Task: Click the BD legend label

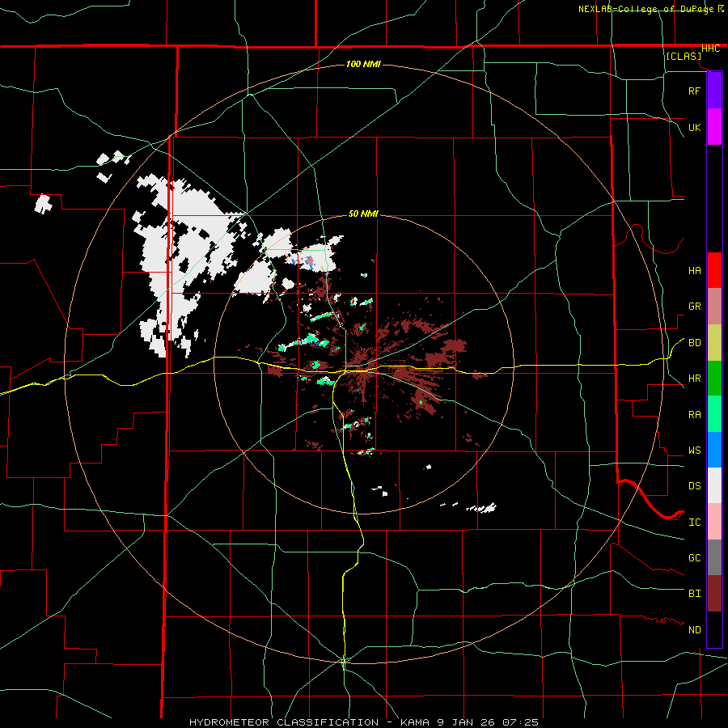Action: coord(694,343)
